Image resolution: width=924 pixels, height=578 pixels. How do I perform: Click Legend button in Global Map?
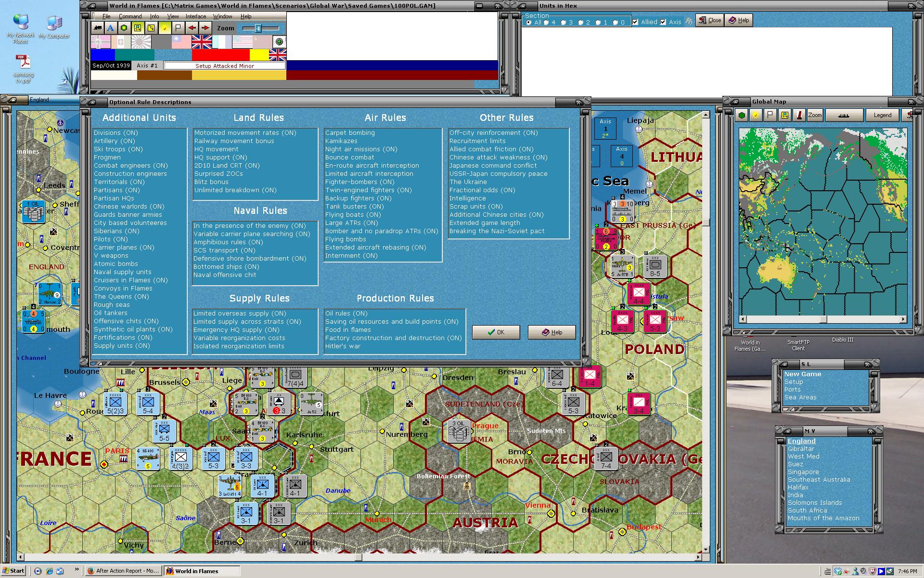pyautogui.click(x=882, y=115)
